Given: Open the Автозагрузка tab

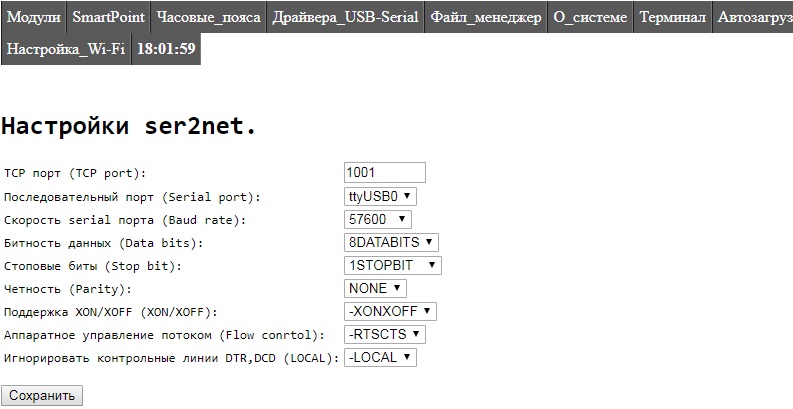Looking at the screenshot, I should tap(754, 17).
